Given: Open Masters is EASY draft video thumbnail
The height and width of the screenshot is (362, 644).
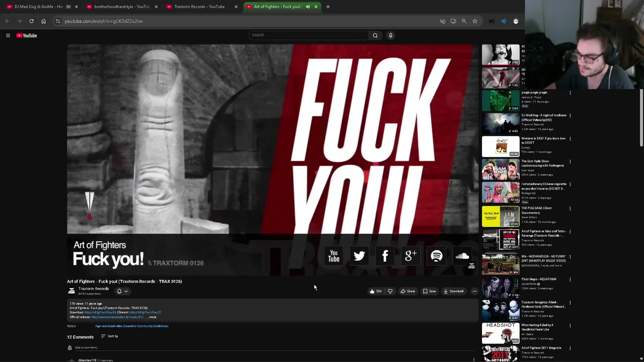Looking at the screenshot, I should tap(501, 146).
